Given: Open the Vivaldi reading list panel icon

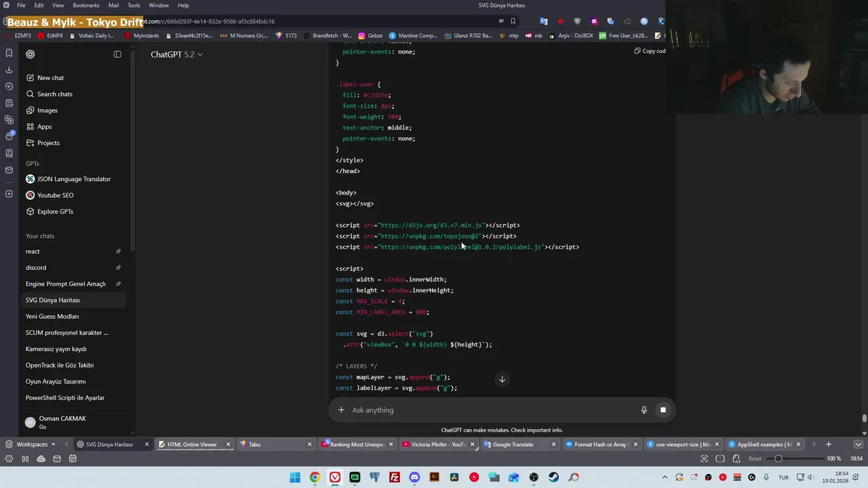Looking at the screenshot, I should (9, 153).
